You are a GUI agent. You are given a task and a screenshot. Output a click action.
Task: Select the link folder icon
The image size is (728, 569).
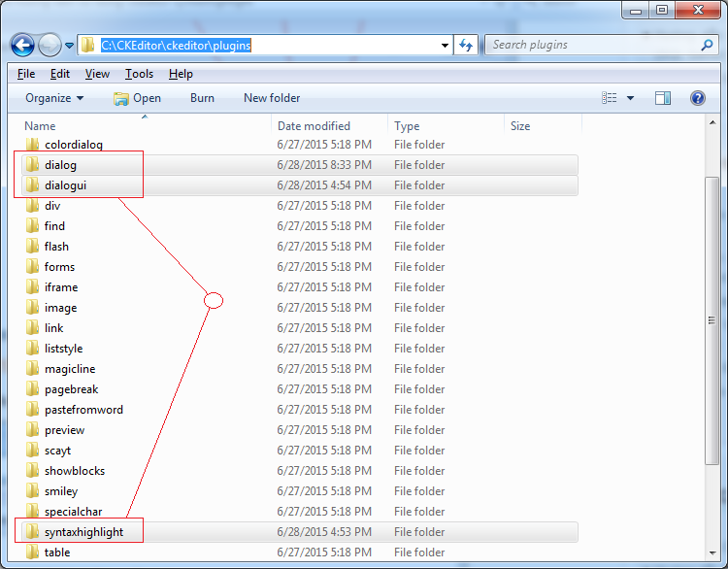point(32,328)
